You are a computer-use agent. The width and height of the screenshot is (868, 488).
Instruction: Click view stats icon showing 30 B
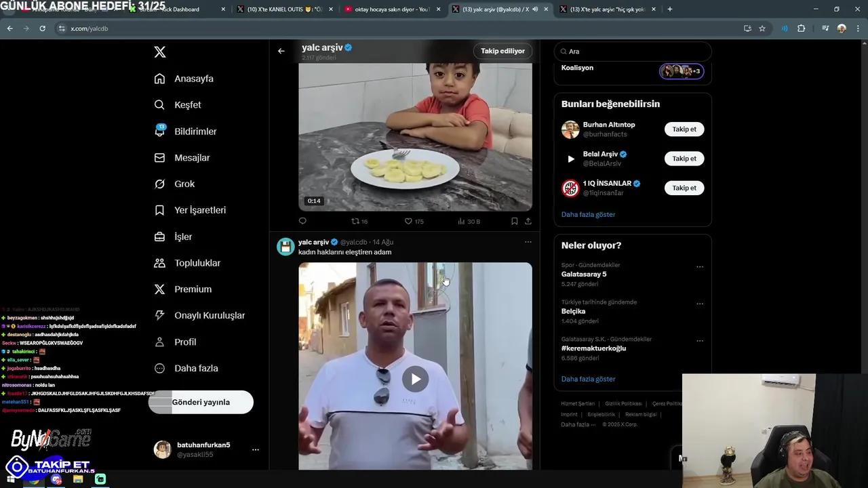pos(462,221)
